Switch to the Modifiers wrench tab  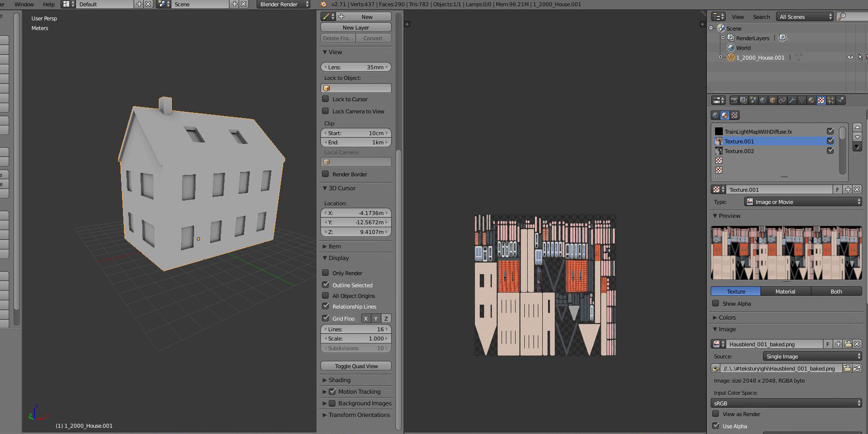pyautogui.click(x=792, y=100)
